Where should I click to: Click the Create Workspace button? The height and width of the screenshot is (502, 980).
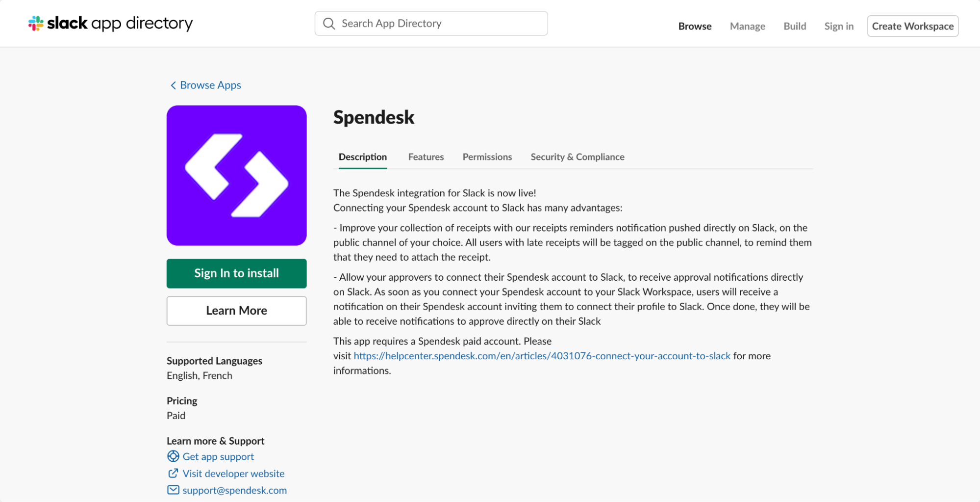[912, 26]
